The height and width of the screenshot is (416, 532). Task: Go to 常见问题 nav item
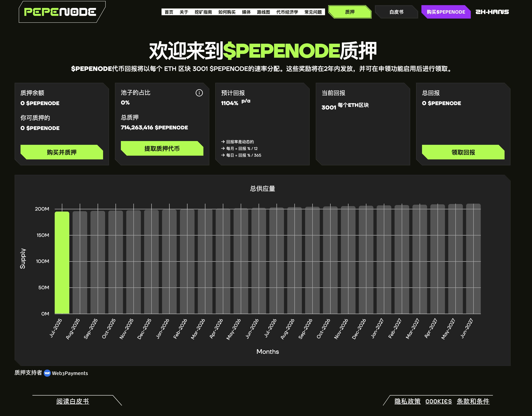pyautogui.click(x=313, y=12)
